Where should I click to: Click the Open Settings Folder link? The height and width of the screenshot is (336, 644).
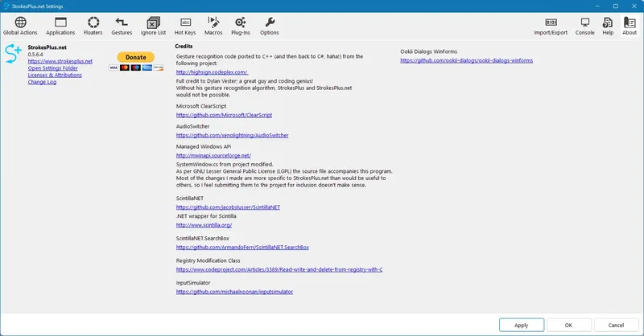(x=53, y=68)
